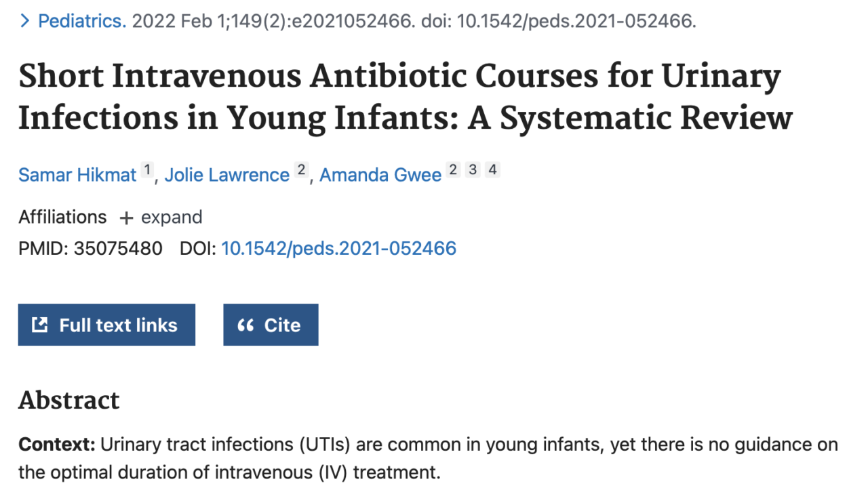Click the quotation mark icon in Cite
The width and height of the screenshot is (868, 488).
pos(245,325)
